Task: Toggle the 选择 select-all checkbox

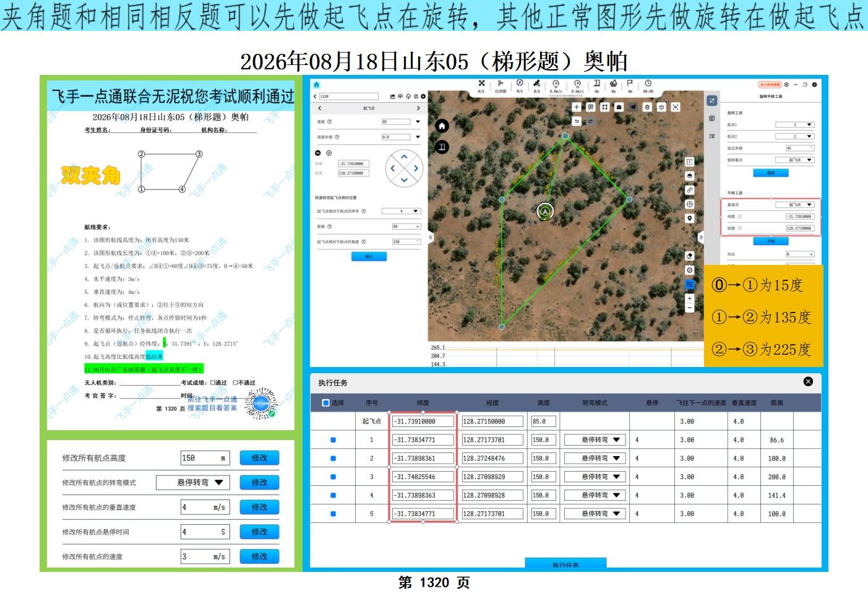Action: pos(325,403)
